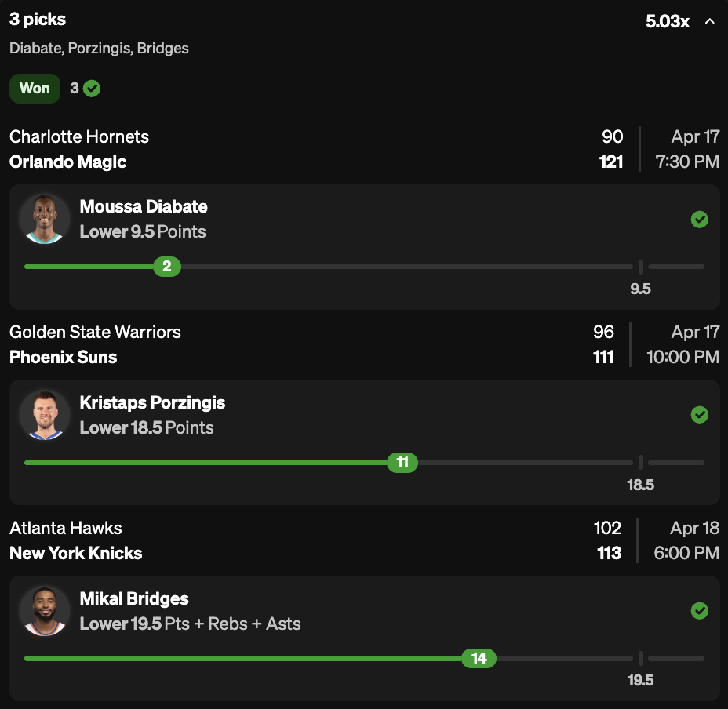The image size is (728, 709).
Task: Click Moussa Diabate's green win checkmark
Action: (700, 220)
